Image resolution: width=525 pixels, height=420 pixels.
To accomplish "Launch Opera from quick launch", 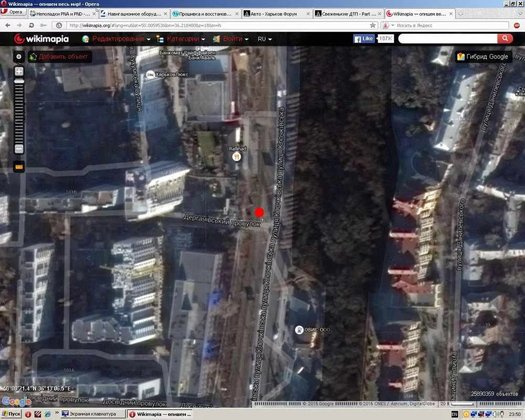I will 28,414.
